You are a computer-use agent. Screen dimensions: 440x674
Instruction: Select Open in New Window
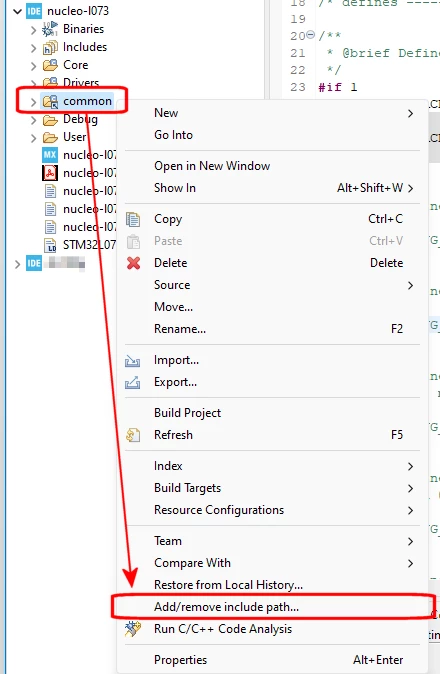point(272,166)
